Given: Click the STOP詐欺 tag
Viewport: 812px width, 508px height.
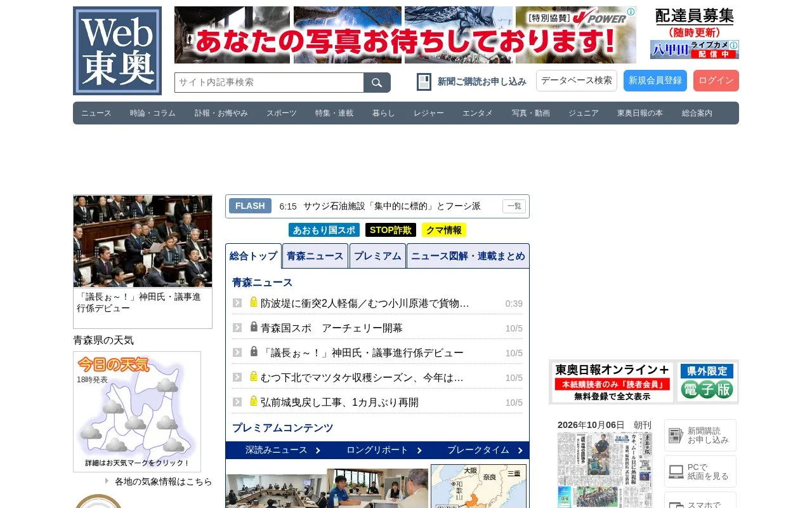Looking at the screenshot, I should point(391,230).
